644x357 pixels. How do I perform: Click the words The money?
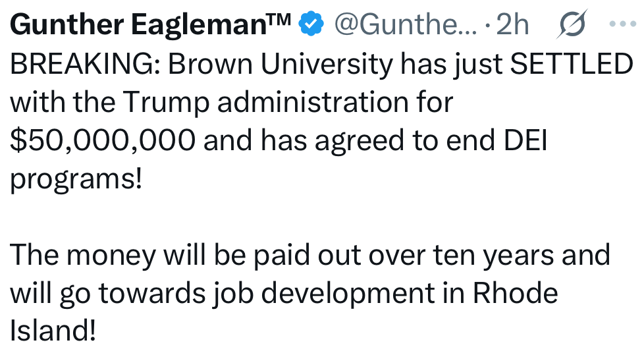click(81, 254)
